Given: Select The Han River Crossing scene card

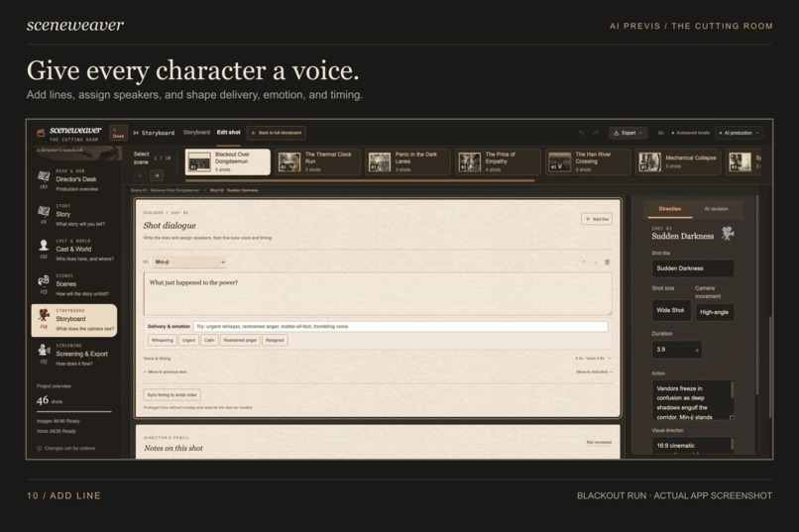Looking at the screenshot, I should click(588, 161).
